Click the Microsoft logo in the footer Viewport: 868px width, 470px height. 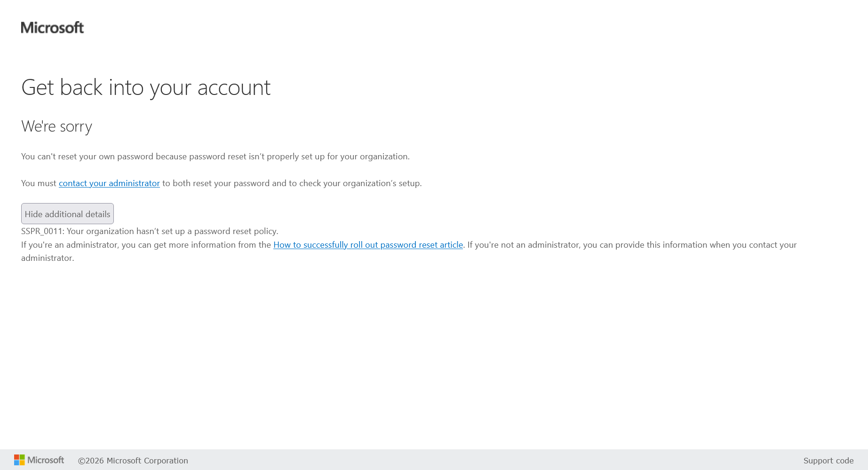39,460
